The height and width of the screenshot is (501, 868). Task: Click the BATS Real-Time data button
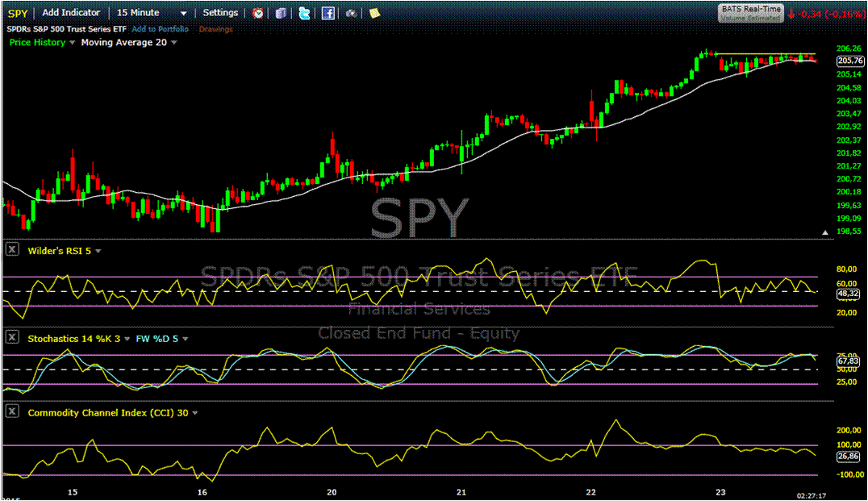(751, 13)
